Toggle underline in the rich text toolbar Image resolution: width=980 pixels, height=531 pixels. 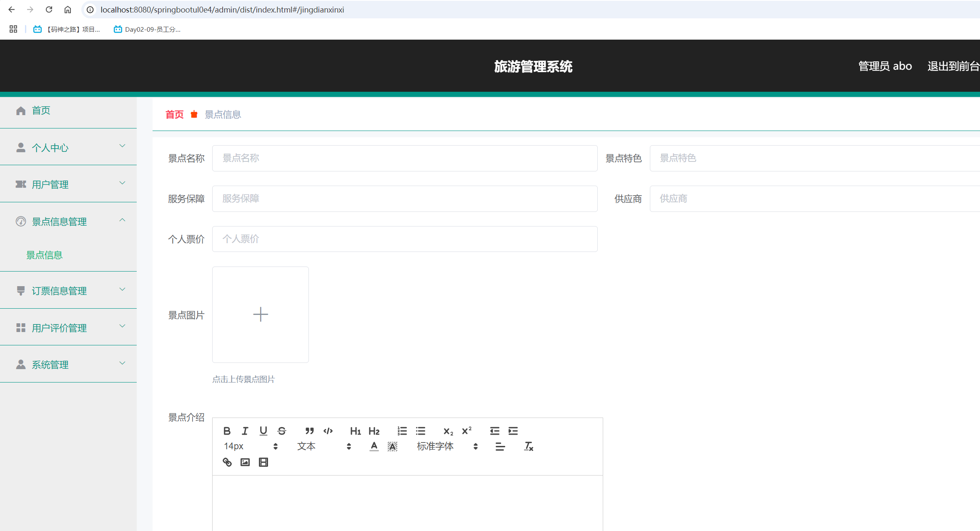263,430
